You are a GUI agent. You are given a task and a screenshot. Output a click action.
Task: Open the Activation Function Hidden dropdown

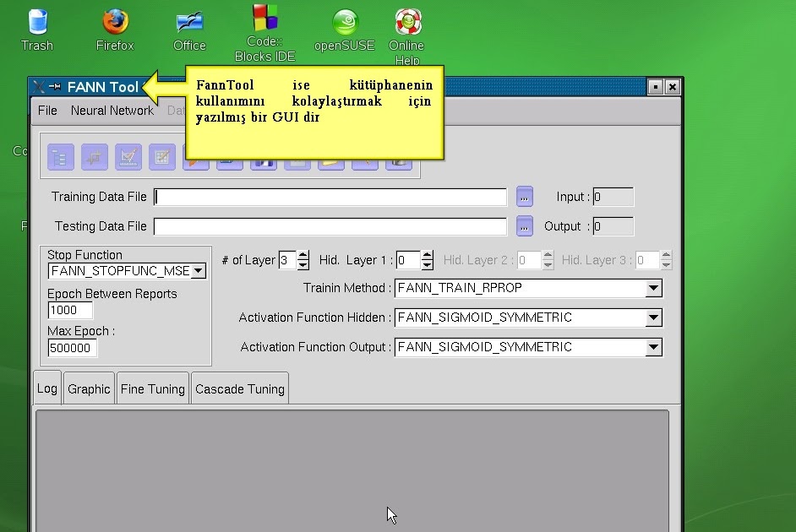pos(652,318)
